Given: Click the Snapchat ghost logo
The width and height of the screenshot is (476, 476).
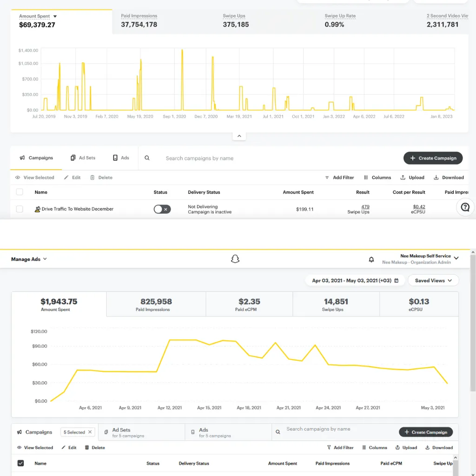Looking at the screenshot, I should pos(235,259).
